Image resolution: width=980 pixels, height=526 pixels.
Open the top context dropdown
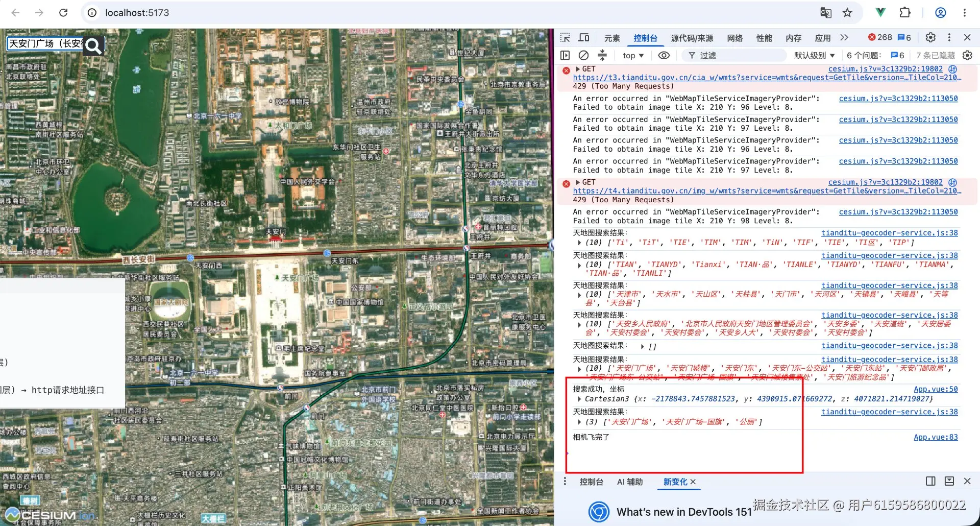click(633, 56)
